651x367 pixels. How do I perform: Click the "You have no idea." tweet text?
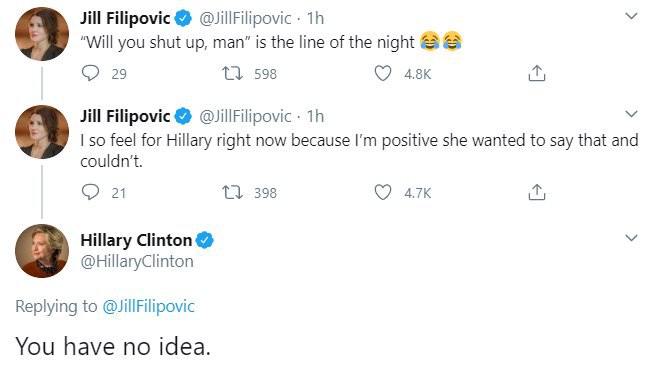pos(113,346)
